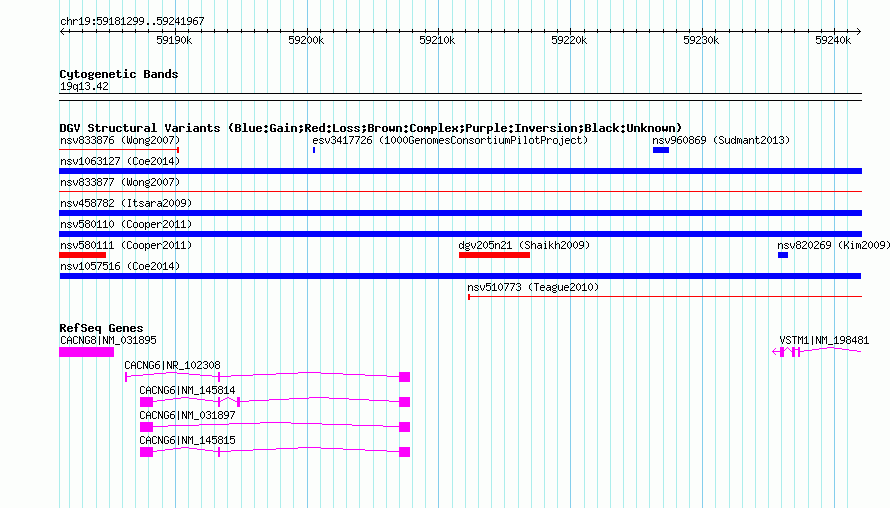Click the magenta exon block of CACNG8
The image size is (890, 508).
point(86,352)
